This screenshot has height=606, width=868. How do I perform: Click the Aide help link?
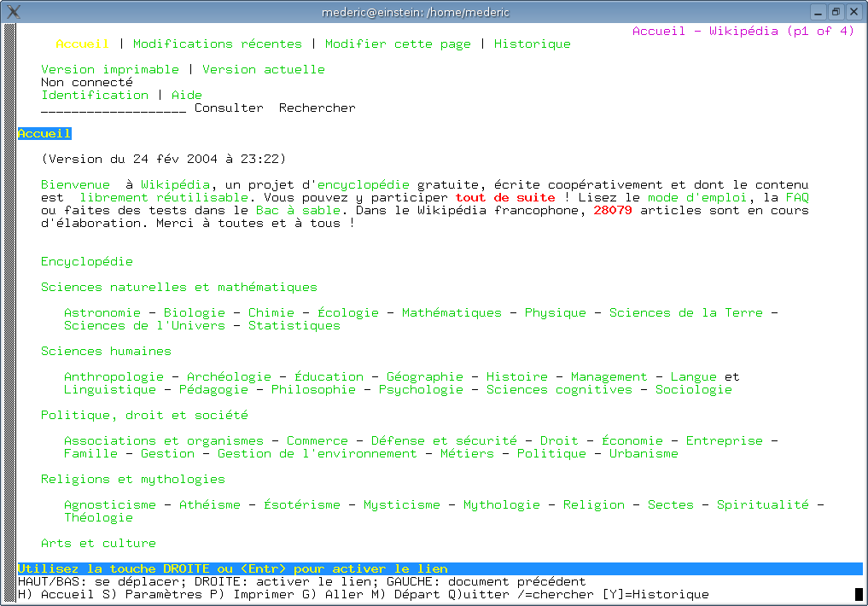click(186, 95)
